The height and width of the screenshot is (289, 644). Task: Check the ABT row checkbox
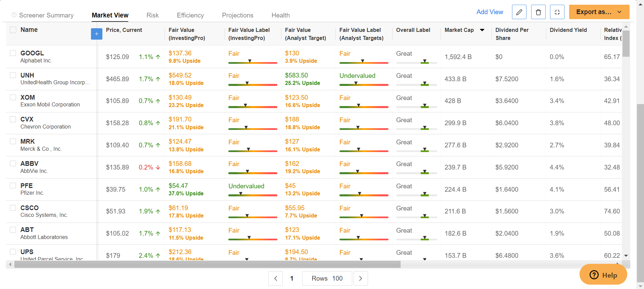pos(13,230)
